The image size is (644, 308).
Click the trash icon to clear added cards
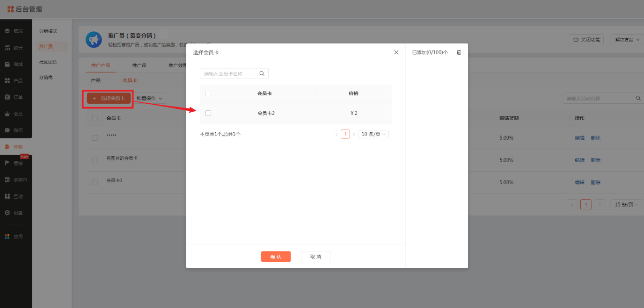coord(459,52)
